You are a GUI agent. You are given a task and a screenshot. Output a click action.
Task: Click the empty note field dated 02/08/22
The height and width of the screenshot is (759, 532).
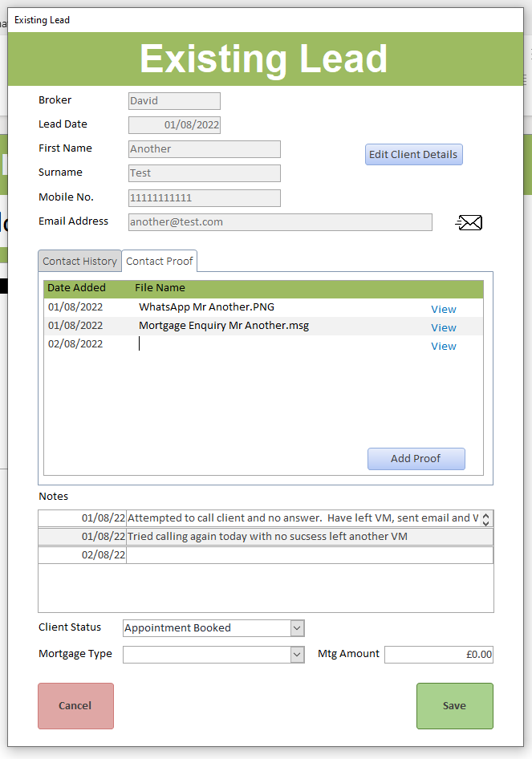pyautogui.click(x=310, y=554)
